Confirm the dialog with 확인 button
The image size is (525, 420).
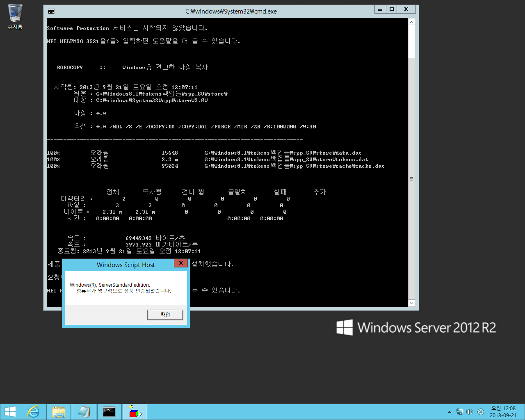pyautogui.click(x=165, y=315)
